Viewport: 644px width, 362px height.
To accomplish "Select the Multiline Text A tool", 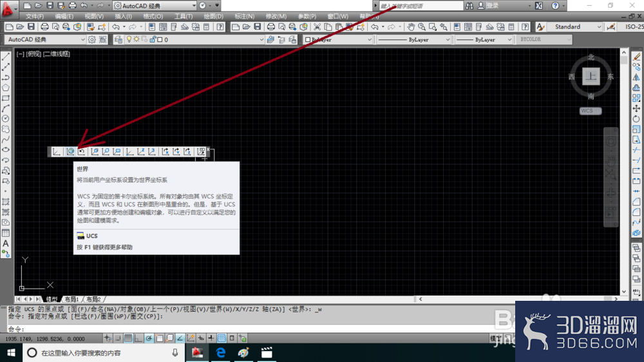I will [x=6, y=243].
